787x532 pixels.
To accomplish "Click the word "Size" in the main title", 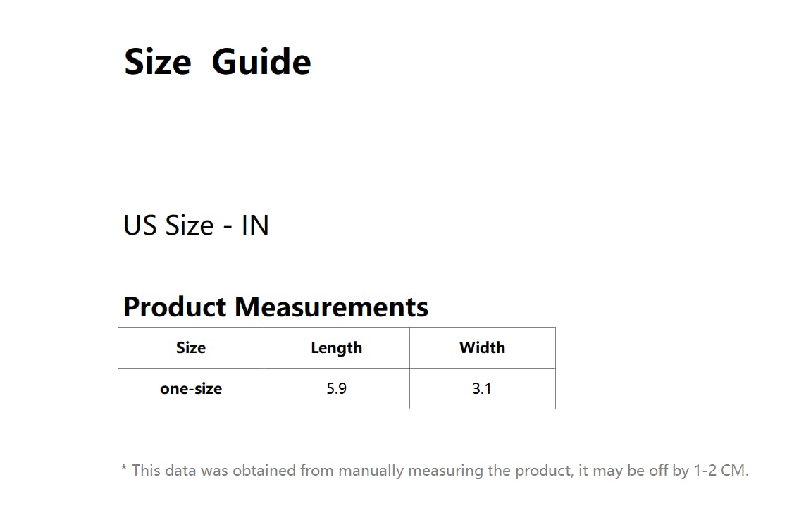I will point(157,62).
